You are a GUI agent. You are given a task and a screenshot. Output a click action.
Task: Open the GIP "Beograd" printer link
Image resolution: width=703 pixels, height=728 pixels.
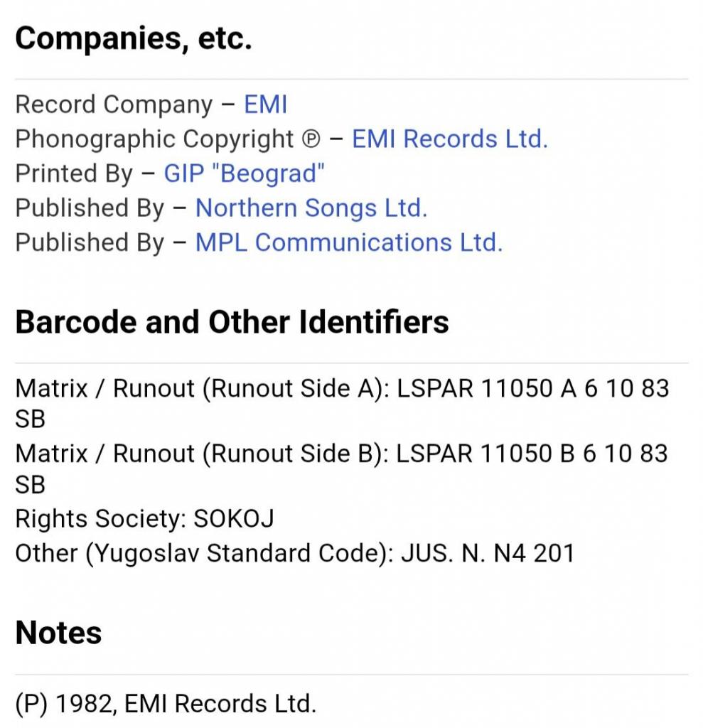click(244, 173)
